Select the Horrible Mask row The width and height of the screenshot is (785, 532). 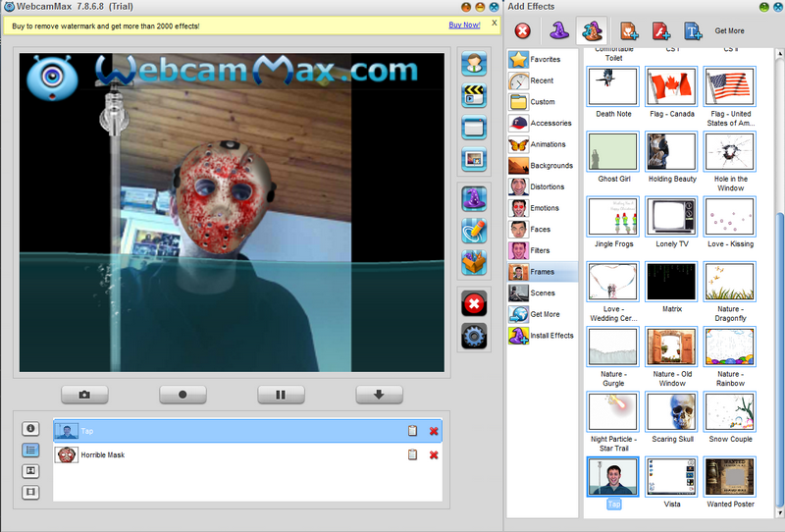click(x=247, y=454)
